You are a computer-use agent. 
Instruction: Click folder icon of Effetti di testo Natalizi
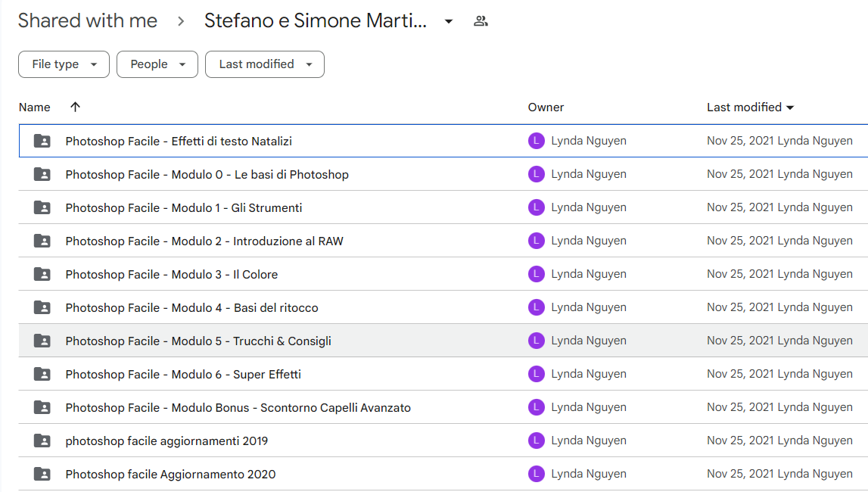click(42, 141)
